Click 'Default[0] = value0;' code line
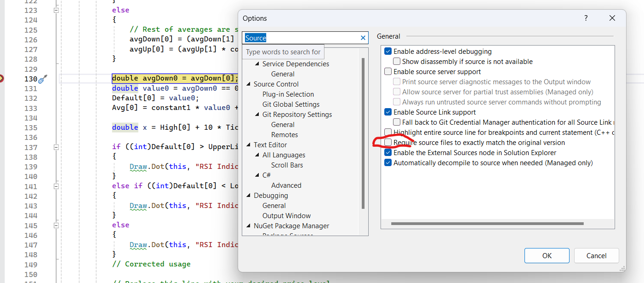Screen dimensions: 644x283 click(x=156, y=98)
